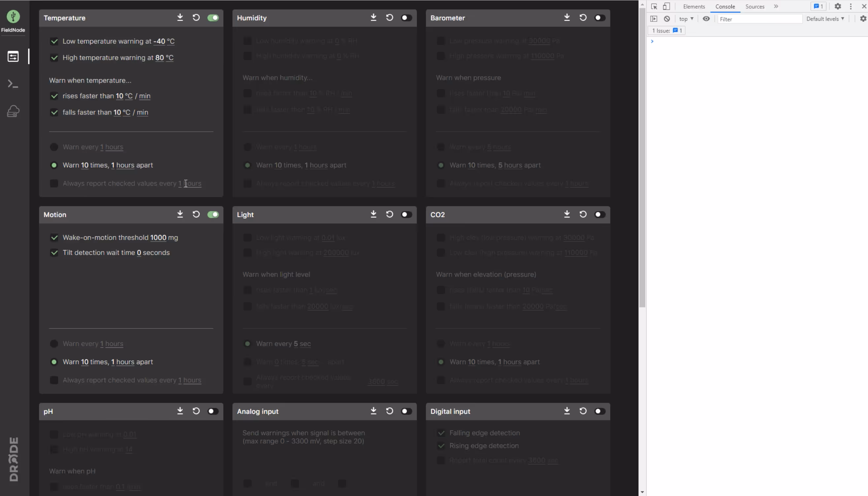
Task: Open the sensor settings sidebar icon
Action: [x=13, y=56]
